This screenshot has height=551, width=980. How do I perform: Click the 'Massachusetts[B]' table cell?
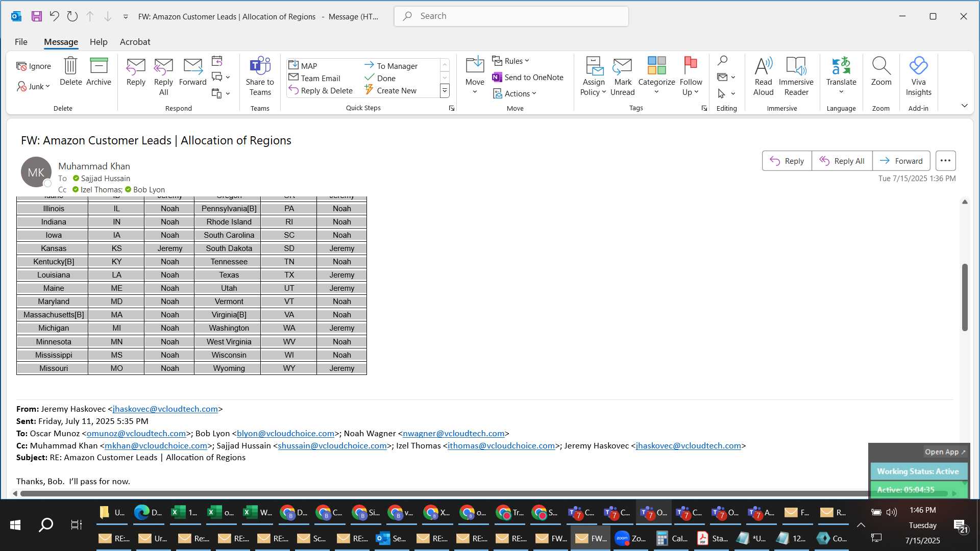point(53,314)
